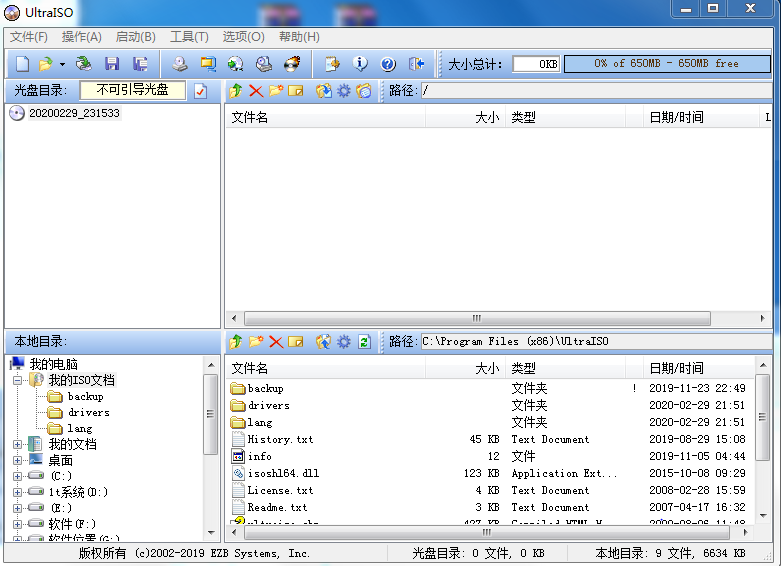
Task: Open the 文件(F) menu
Action: click(x=29, y=37)
